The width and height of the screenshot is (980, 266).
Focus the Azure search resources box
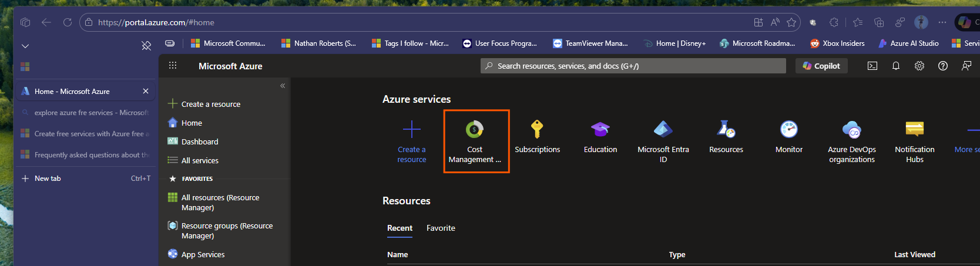point(633,66)
